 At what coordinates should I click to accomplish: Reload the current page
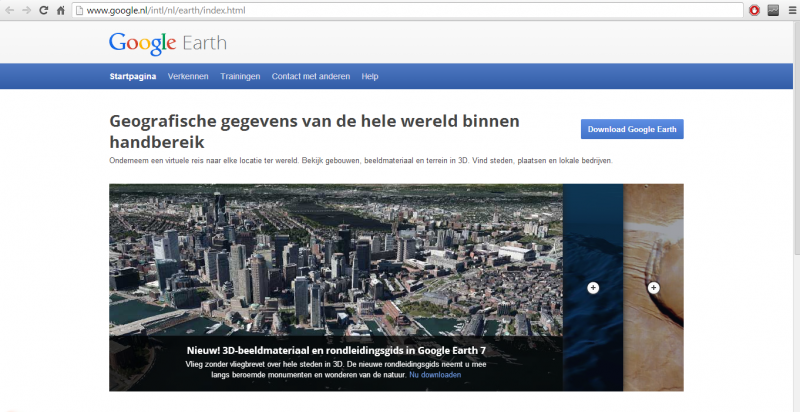point(43,10)
